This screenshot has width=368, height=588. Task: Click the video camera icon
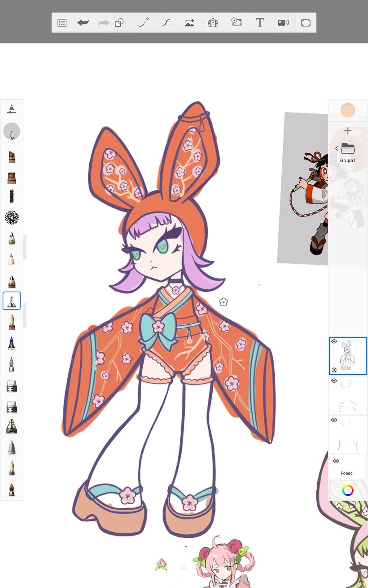283,22
